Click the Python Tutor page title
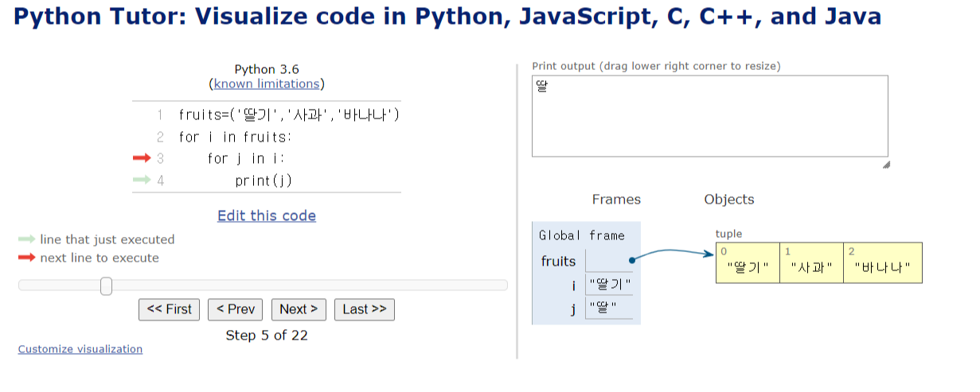Viewport: 980px width, 392px height. click(x=447, y=16)
